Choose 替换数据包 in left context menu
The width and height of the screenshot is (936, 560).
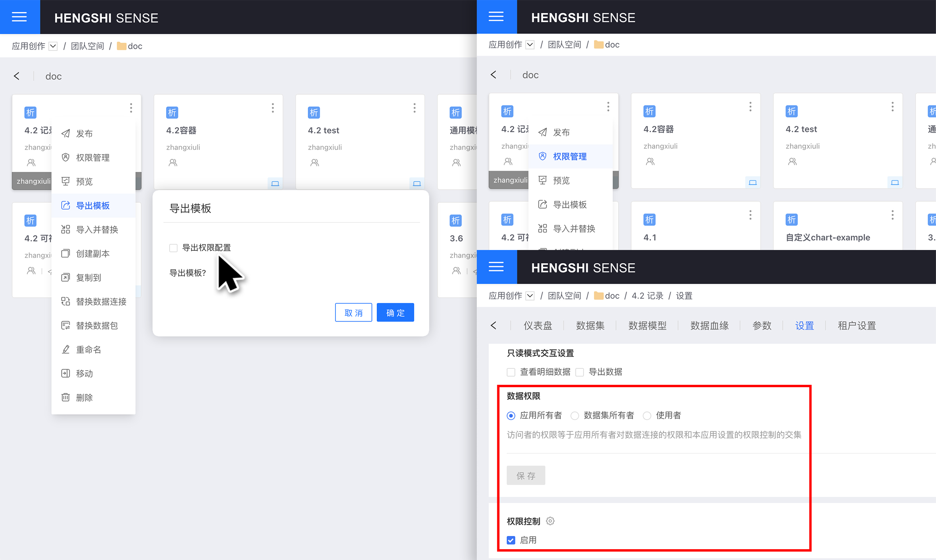pos(93,326)
